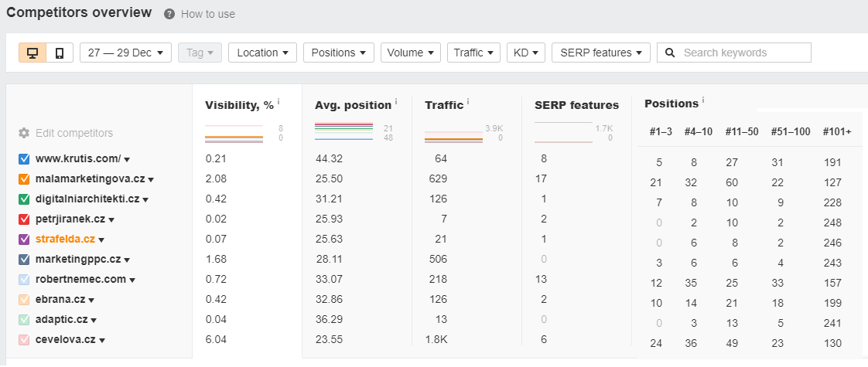Switch to mobile device view
This screenshot has height=367, width=868.
(x=59, y=53)
